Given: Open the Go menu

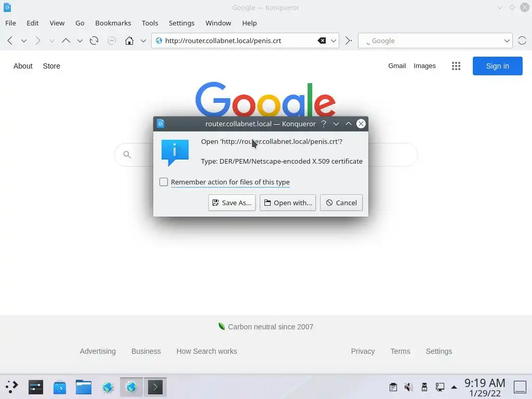Looking at the screenshot, I should (x=79, y=23).
